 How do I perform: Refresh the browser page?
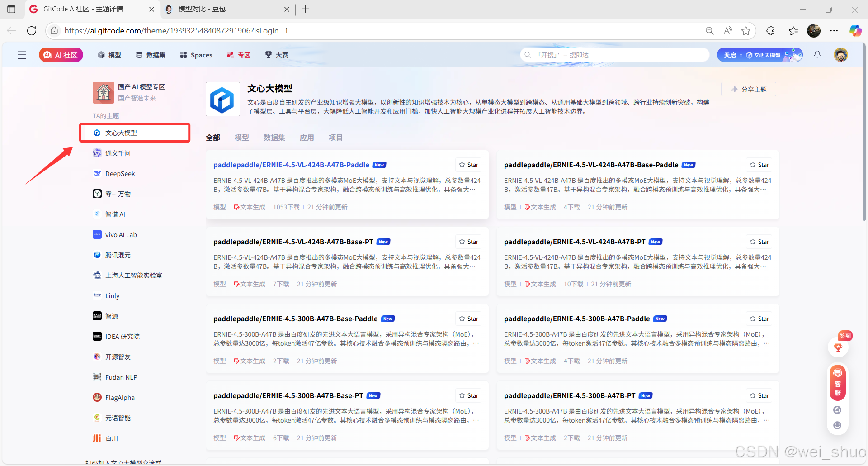[x=32, y=31]
